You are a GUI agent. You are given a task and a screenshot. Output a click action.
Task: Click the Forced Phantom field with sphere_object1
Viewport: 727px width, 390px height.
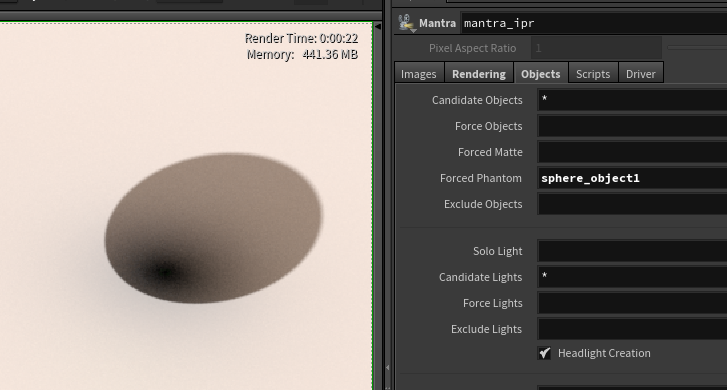pyautogui.click(x=632, y=178)
